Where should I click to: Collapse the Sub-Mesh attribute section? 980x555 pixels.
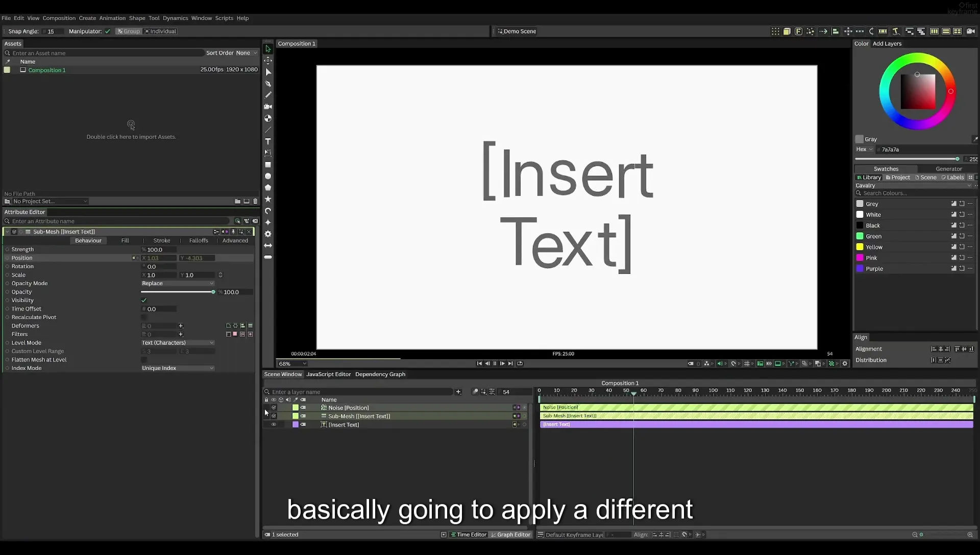click(7, 232)
